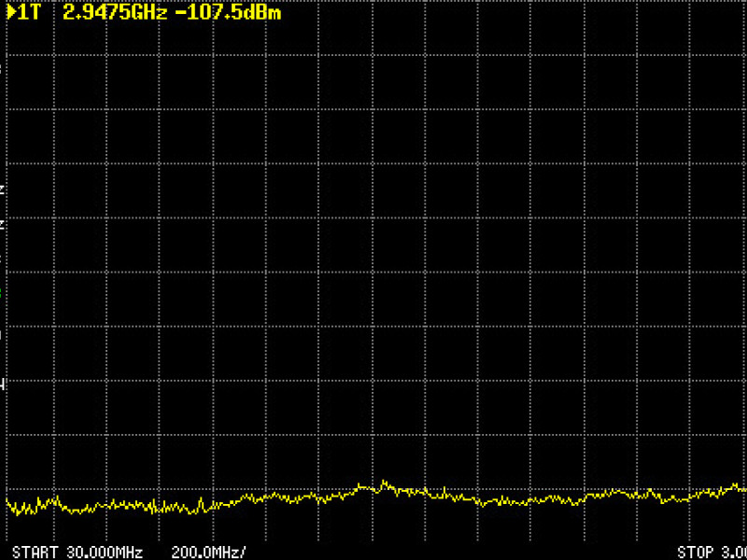Image resolution: width=747 pixels, height=560 pixels.
Task: Click the leftmost starting point of the yellow trace
Action: click(x=7, y=504)
